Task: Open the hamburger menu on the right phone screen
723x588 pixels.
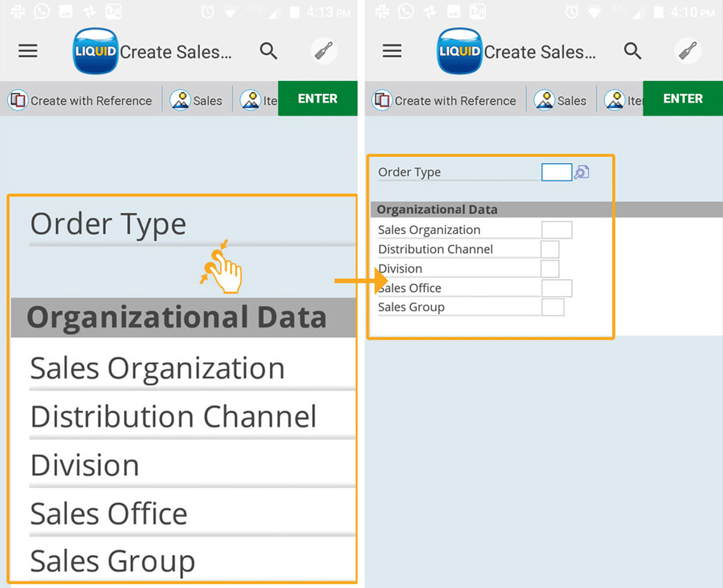Action: click(392, 51)
